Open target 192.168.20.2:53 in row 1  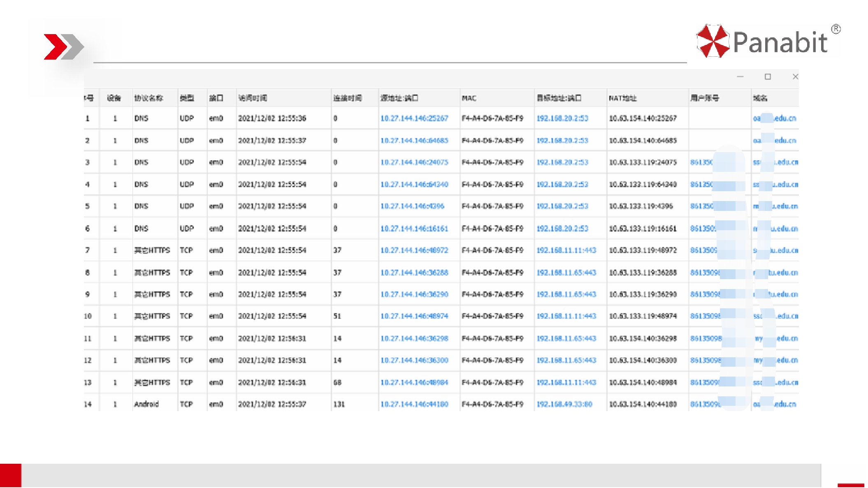click(562, 118)
